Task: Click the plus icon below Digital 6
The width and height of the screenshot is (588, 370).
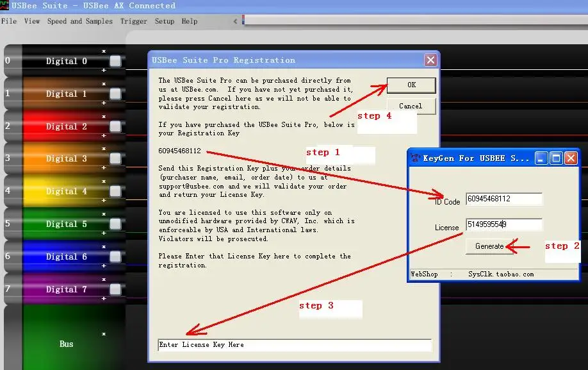Action: coord(104,265)
